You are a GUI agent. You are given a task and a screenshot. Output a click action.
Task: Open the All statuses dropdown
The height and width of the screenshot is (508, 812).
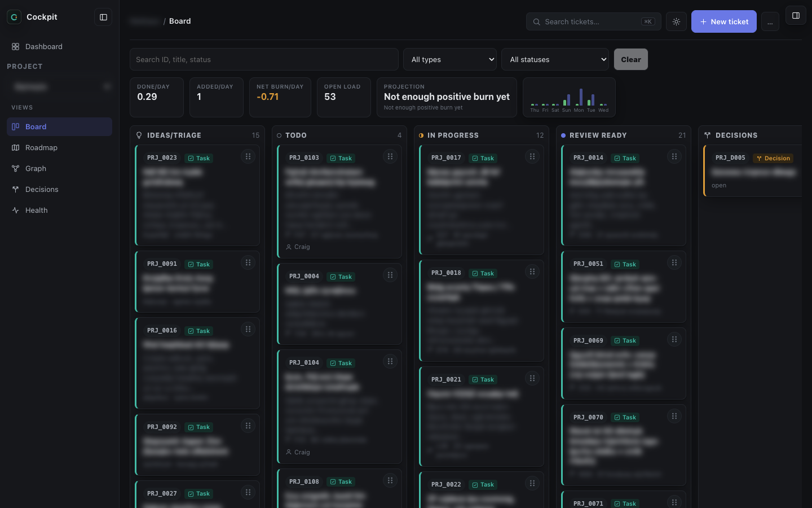pyautogui.click(x=555, y=59)
